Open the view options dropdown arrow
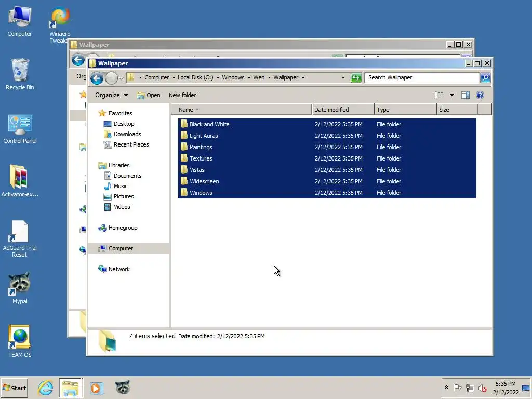This screenshot has height=399, width=532. point(451,95)
